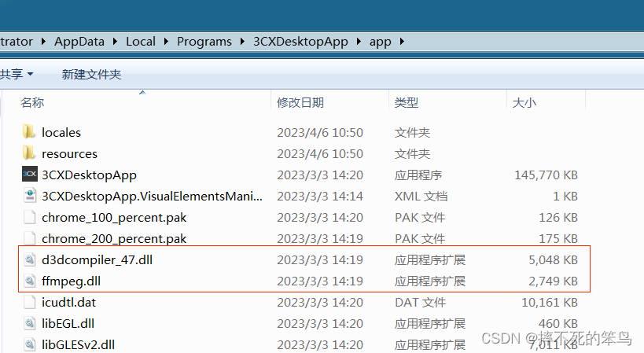Click the app breadcrumb segment

point(380,42)
